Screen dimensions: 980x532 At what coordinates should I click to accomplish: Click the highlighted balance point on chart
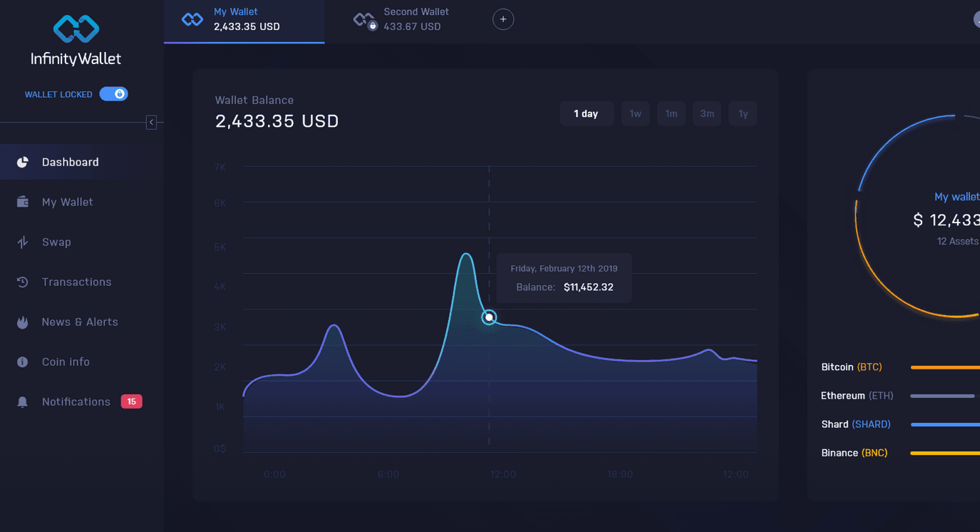click(489, 317)
